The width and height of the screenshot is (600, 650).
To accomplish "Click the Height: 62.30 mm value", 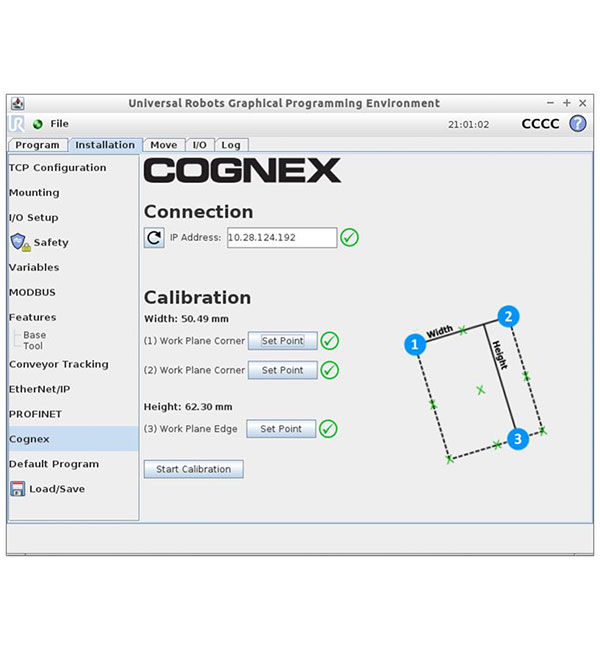I will (x=188, y=407).
